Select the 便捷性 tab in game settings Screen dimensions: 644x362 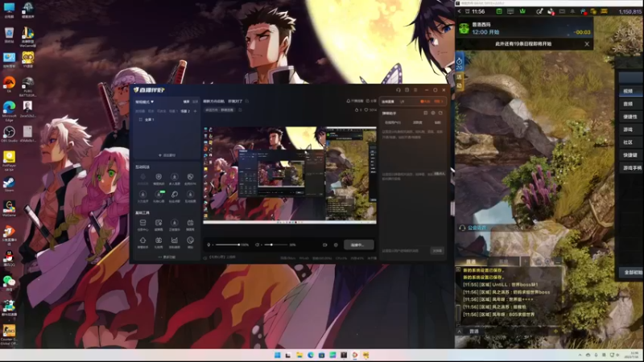[630, 117]
